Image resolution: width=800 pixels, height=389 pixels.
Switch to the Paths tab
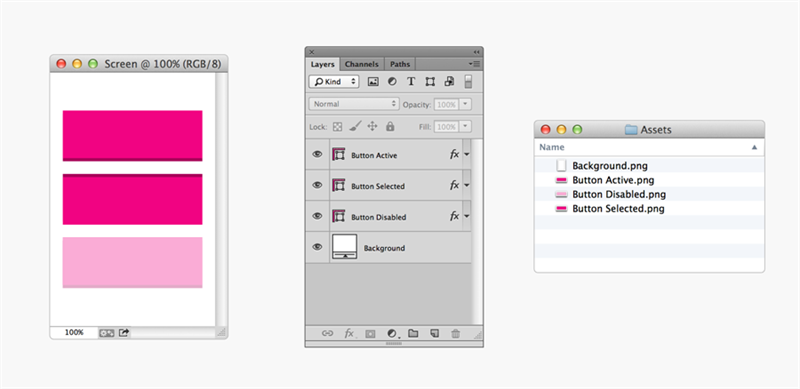pos(400,64)
